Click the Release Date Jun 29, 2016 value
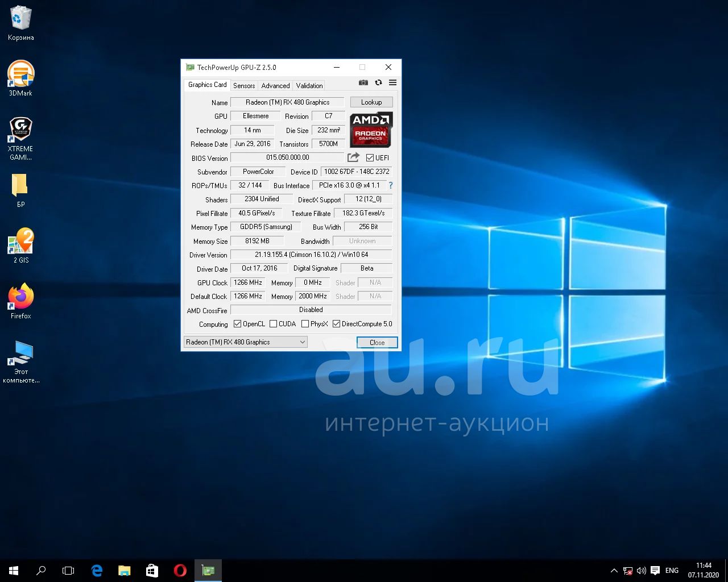728x582 pixels. click(x=253, y=144)
